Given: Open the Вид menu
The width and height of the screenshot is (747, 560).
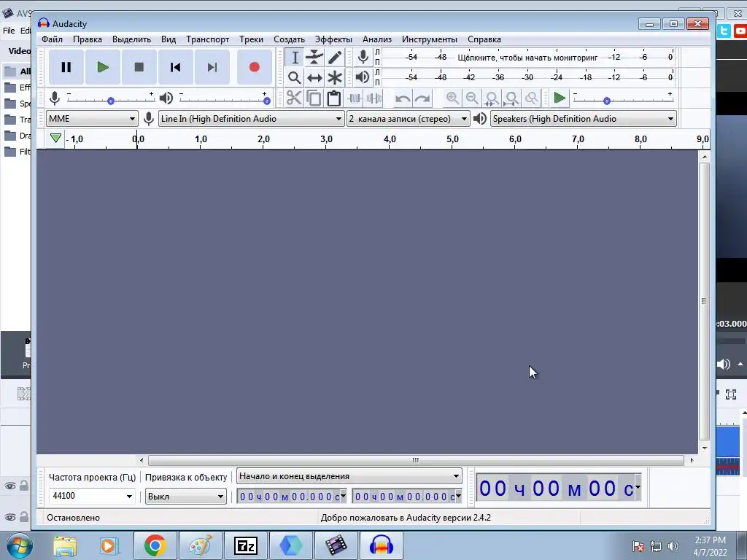Looking at the screenshot, I should 169,39.
